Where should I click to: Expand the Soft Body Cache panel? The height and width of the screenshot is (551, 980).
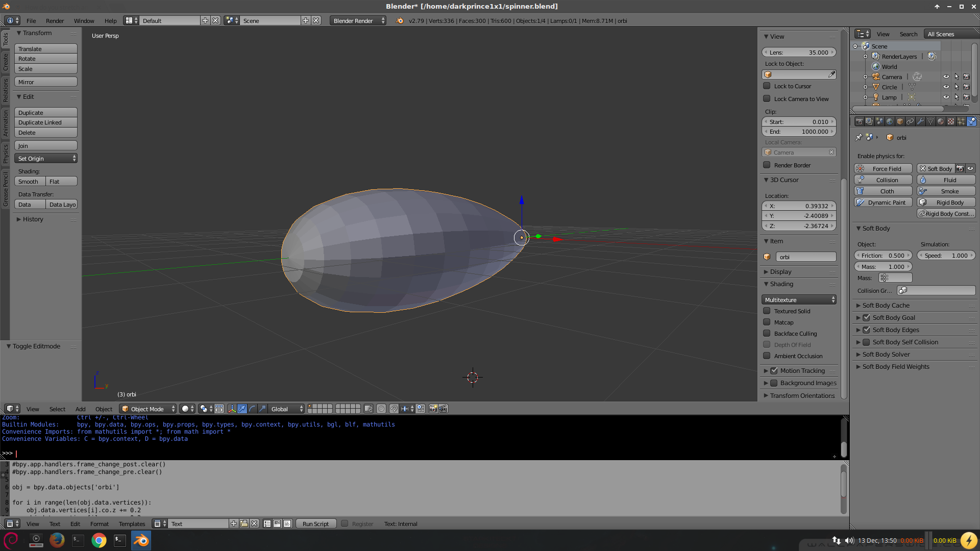coord(886,305)
